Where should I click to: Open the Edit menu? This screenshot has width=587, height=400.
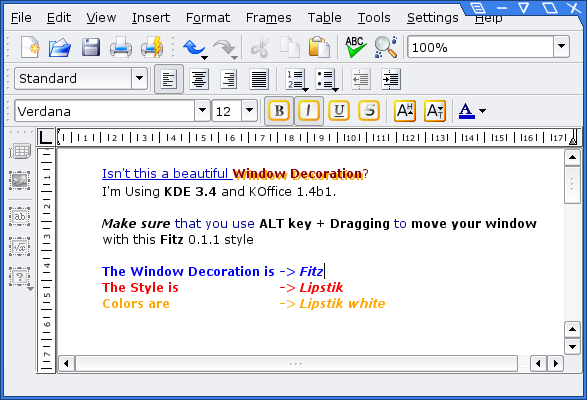59,18
